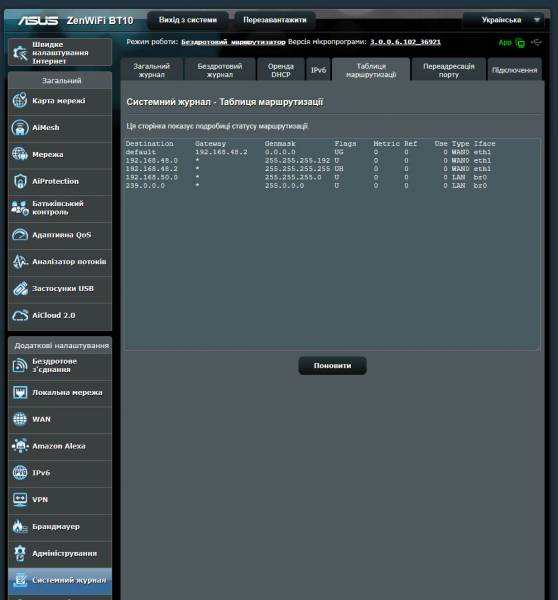The height and width of the screenshot is (600, 558).
Task: Click the green App link icon
Action: tap(505, 42)
